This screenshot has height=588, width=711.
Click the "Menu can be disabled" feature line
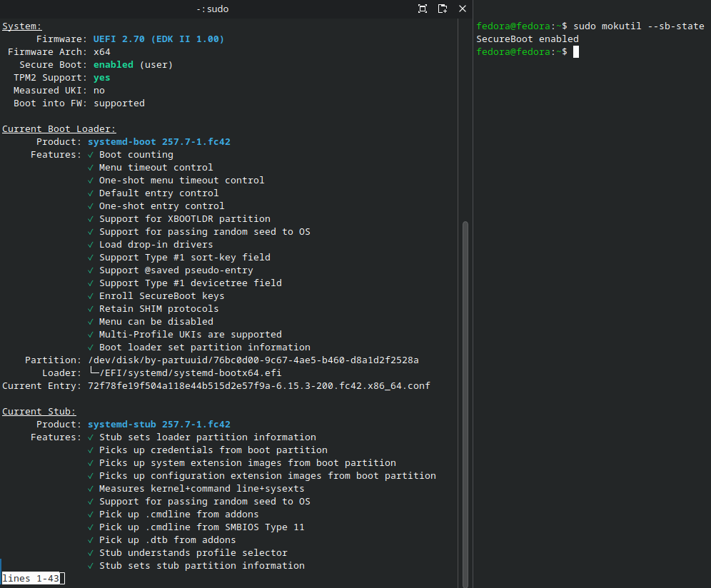point(156,321)
